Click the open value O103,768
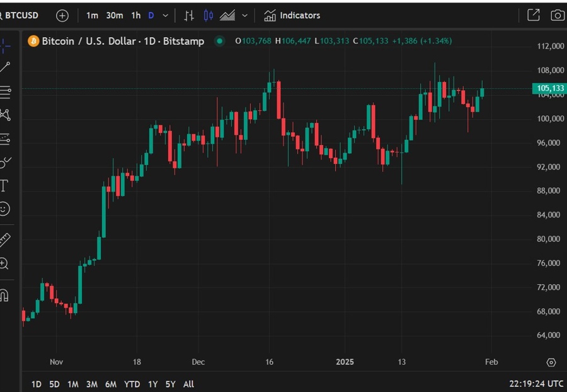 click(253, 41)
